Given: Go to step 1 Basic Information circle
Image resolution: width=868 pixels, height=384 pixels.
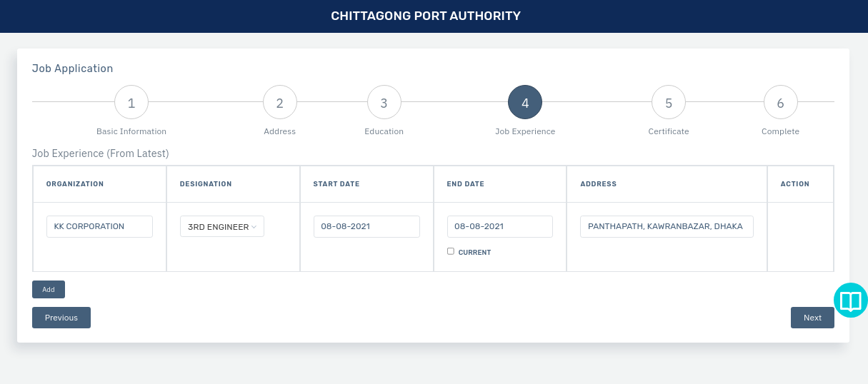Looking at the screenshot, I should [x=131, y=103].
